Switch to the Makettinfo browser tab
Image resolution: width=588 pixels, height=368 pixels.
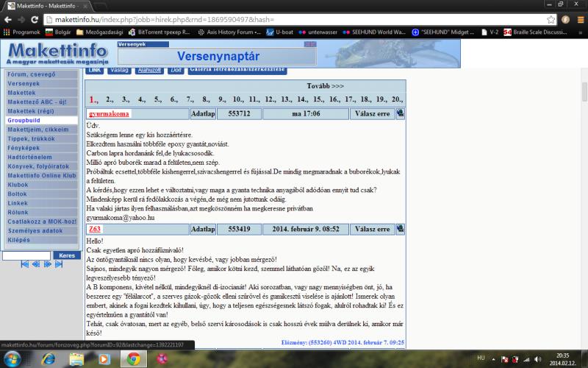click(44, 5)
